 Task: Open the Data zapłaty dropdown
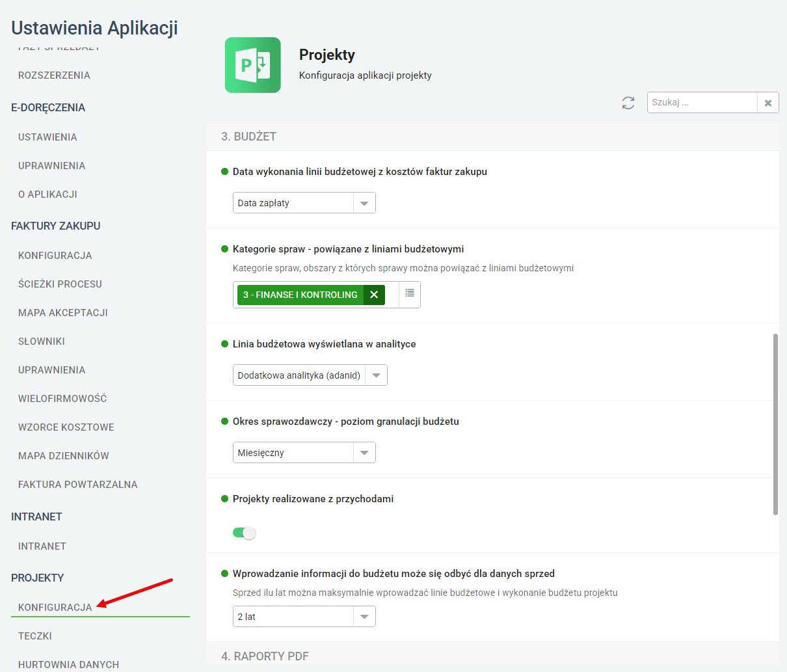pyautogui.click(x=304, y=203)
